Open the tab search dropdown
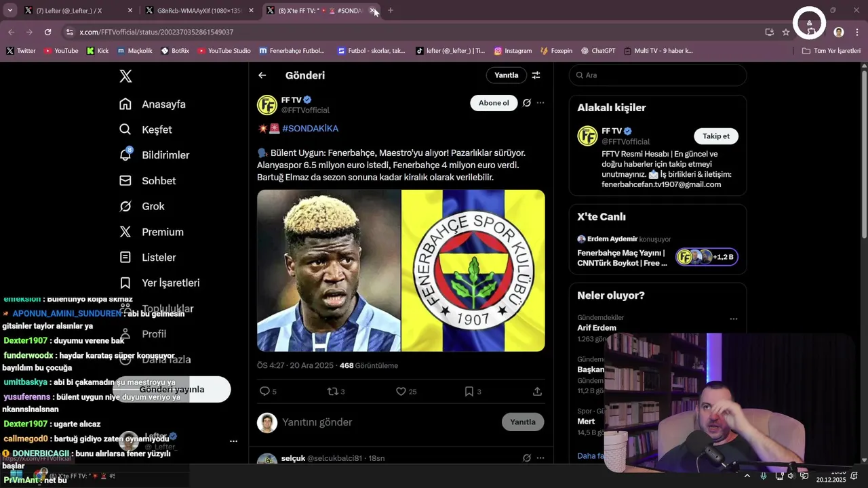 [9, 11]
